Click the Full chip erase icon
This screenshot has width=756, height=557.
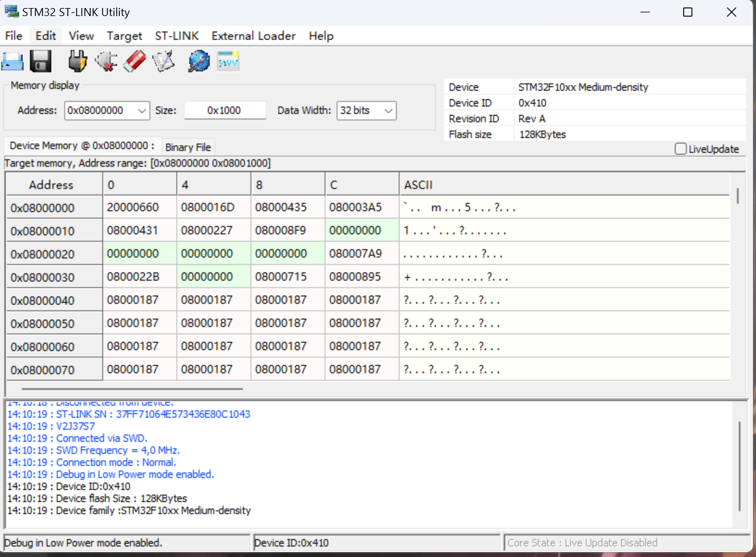coord(135,61)
